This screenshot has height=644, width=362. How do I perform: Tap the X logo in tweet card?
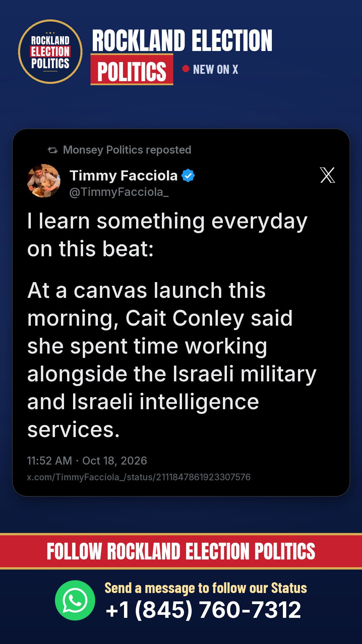(327, 175)
